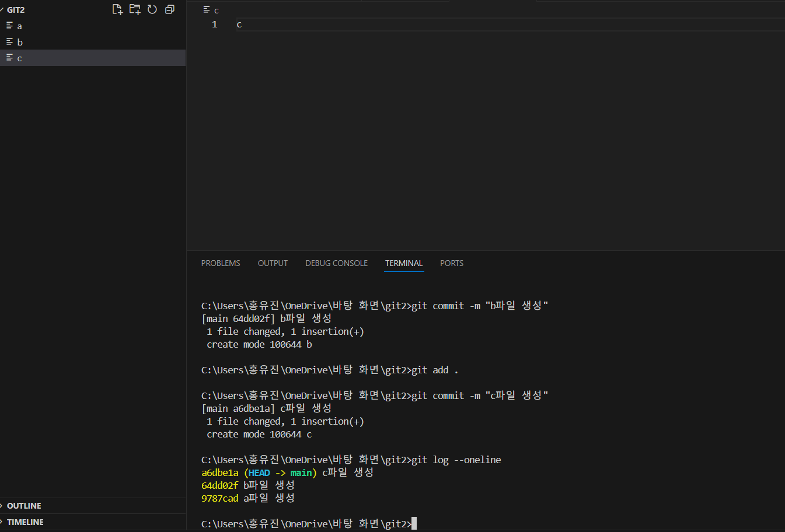The height and width of the screenshot is (532, 785).
Task: Collapse all folders in explorer
Action: (170, 9)
